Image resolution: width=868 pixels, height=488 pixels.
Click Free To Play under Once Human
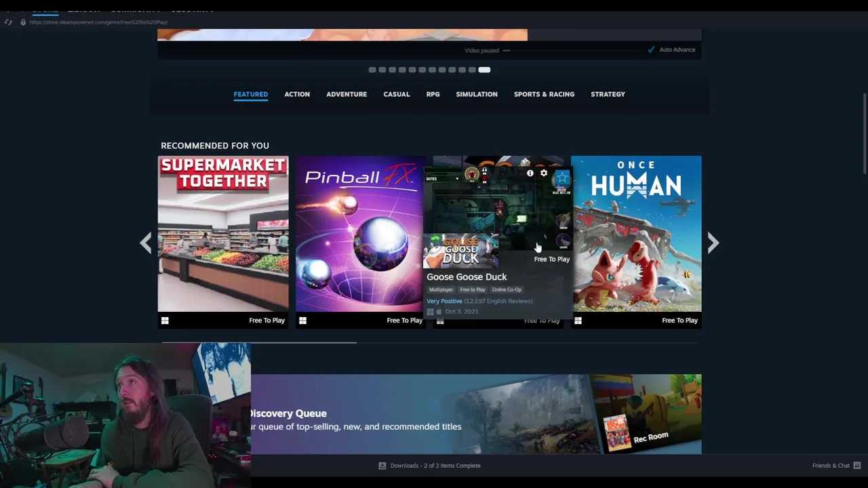679,321
